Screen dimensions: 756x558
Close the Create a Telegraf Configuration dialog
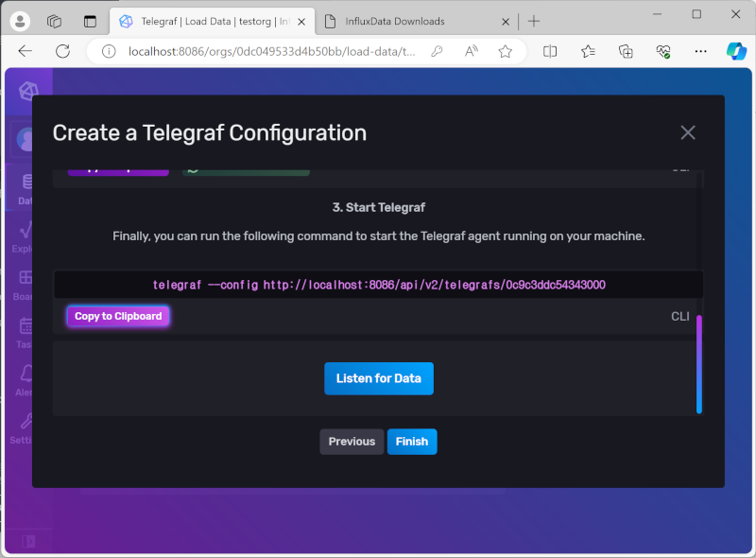688,132
